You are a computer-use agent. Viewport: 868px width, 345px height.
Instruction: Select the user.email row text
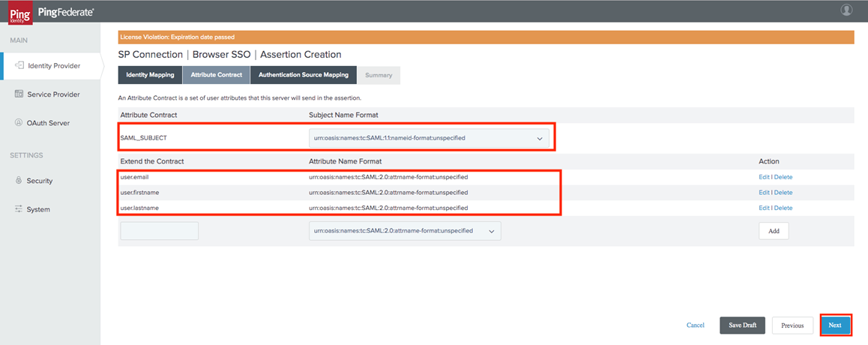[134, 177]
